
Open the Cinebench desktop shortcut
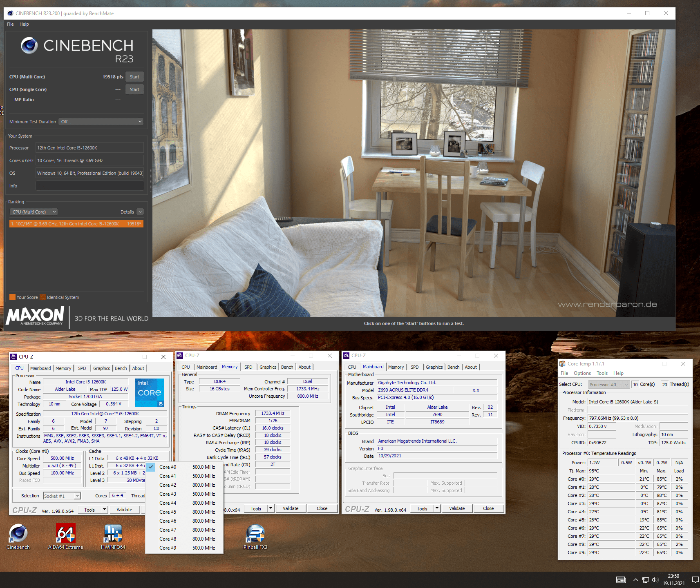(x=18, y=537)
